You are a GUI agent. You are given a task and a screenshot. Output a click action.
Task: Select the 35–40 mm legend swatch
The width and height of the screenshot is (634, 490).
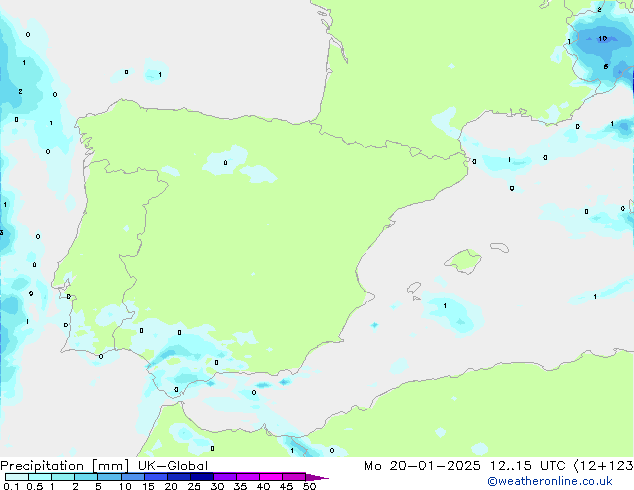coord(247,477)
